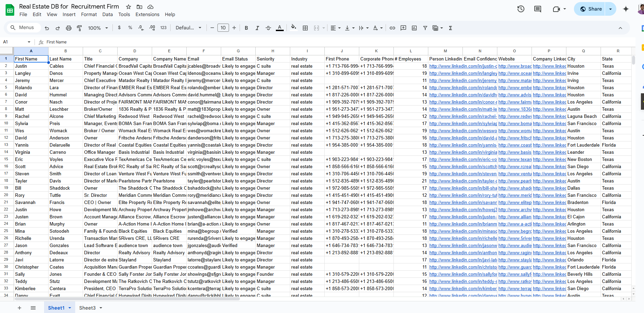Open More formats 123 menu
Image resolution: width=644 pixels, height=313 pixels.
click(x=163, y=28)
